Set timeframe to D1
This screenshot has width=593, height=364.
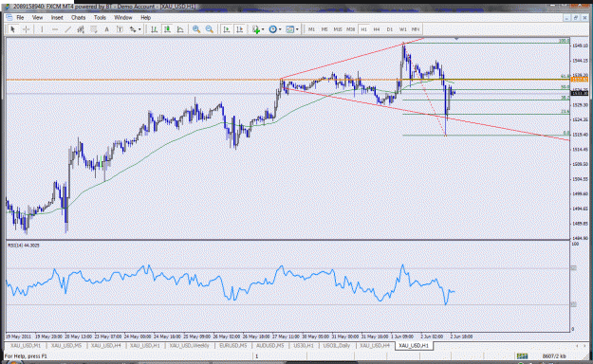pos(390,29)
